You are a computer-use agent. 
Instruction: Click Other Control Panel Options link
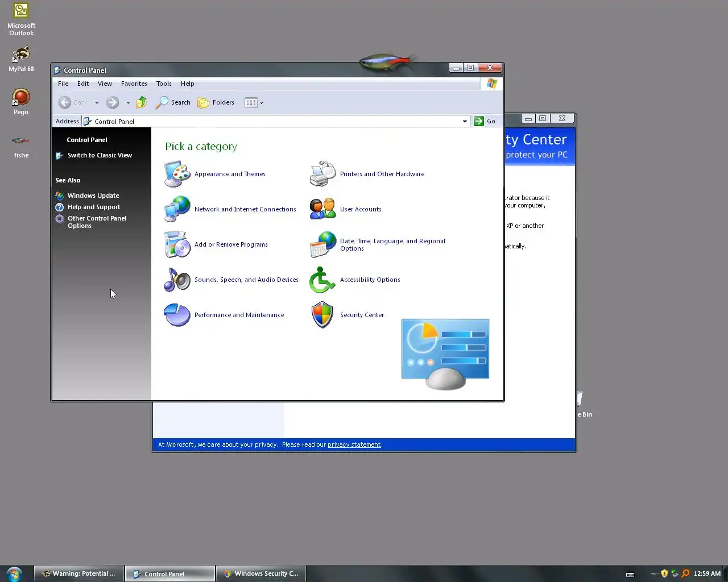click(97, 222)
